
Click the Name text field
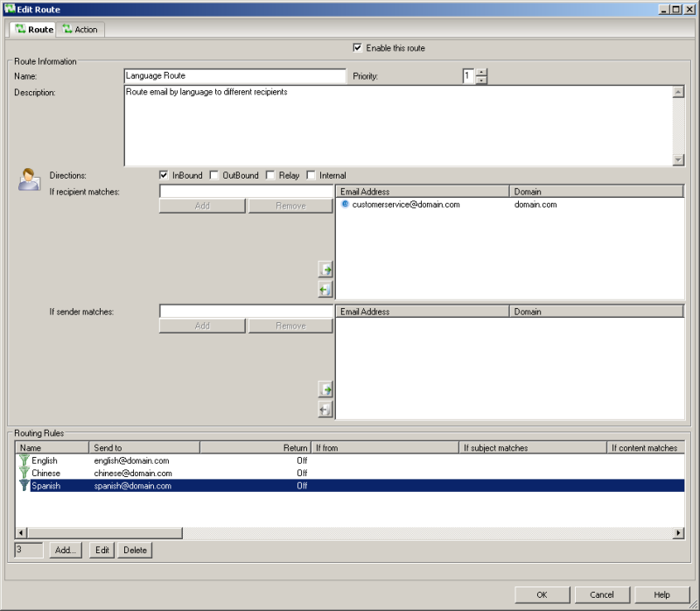pyautogui.click(x=234, y=76)
